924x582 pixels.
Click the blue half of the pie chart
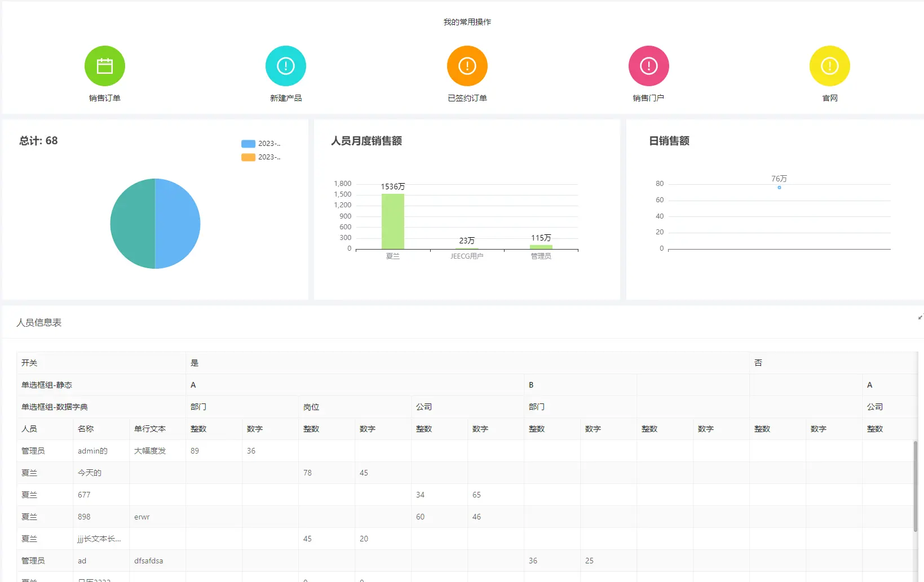[178, 224]
